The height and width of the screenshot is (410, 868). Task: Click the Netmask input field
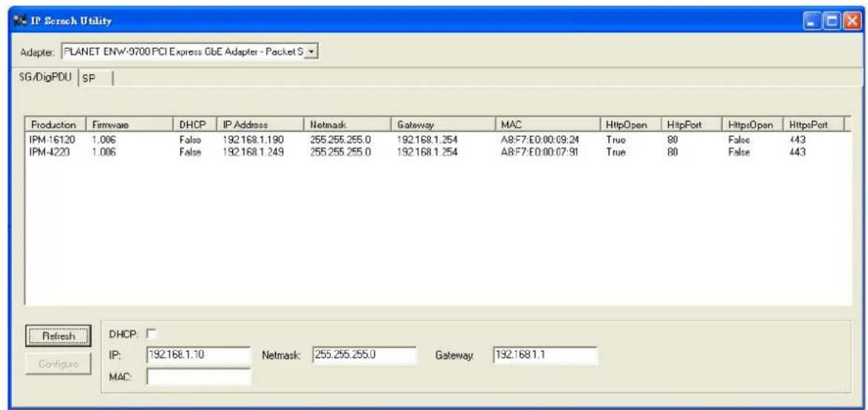(x=364, y=355)
